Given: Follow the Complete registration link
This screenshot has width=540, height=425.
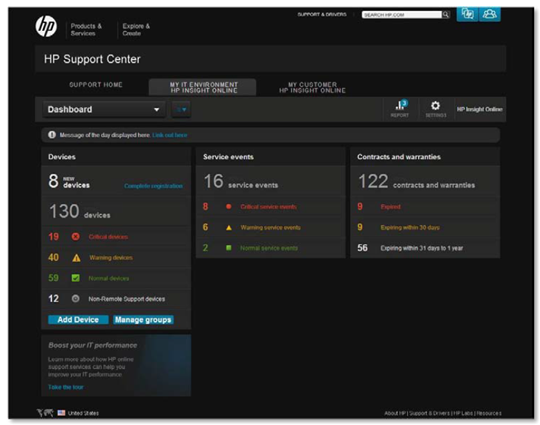Looking at the screenshot, I should (x=153, y=186).
